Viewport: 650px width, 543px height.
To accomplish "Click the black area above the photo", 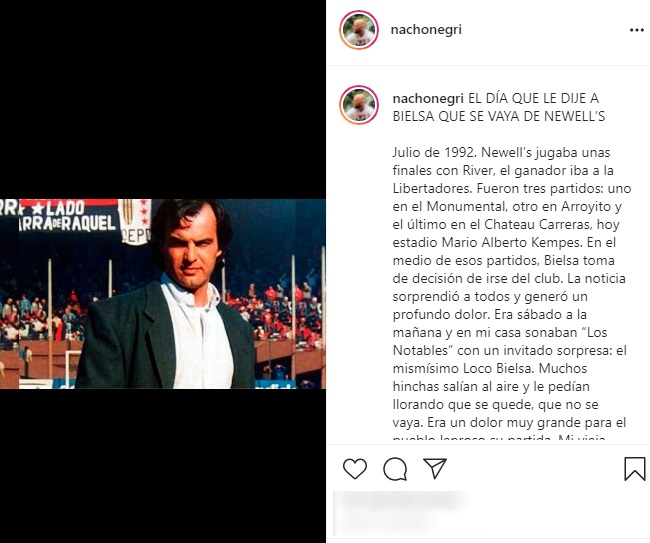I will (163, 99).
